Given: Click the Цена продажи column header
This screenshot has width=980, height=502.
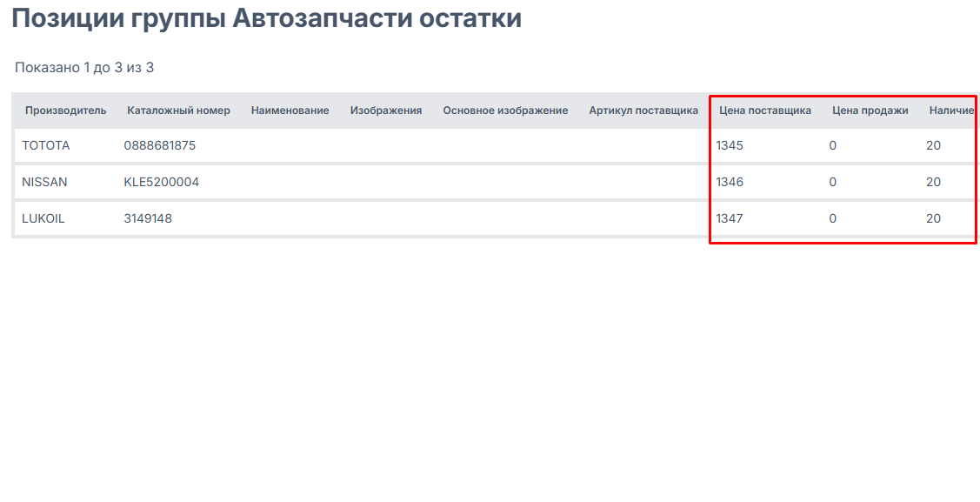Looking at the screenshot, I should pyautogui.click(x=870, y=110).
